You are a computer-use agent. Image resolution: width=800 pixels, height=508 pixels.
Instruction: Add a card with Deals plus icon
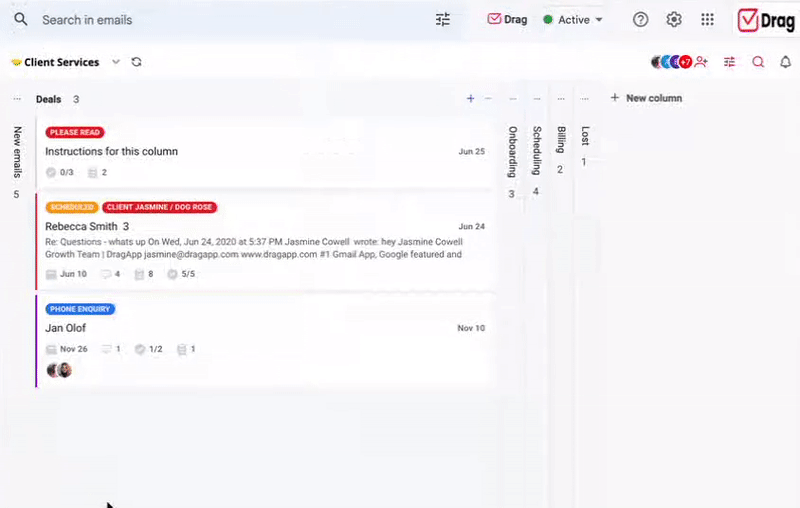pyautogui.click(x=470, y=98)
